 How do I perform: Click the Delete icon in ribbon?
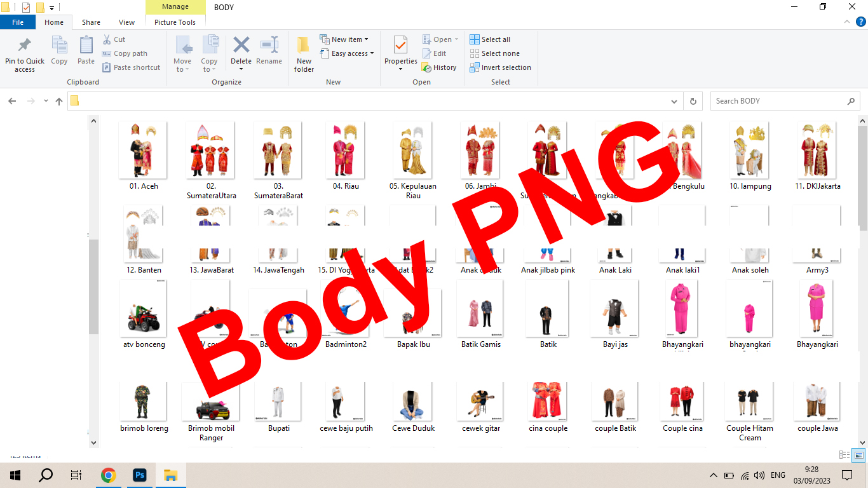[x=241, y=46]
